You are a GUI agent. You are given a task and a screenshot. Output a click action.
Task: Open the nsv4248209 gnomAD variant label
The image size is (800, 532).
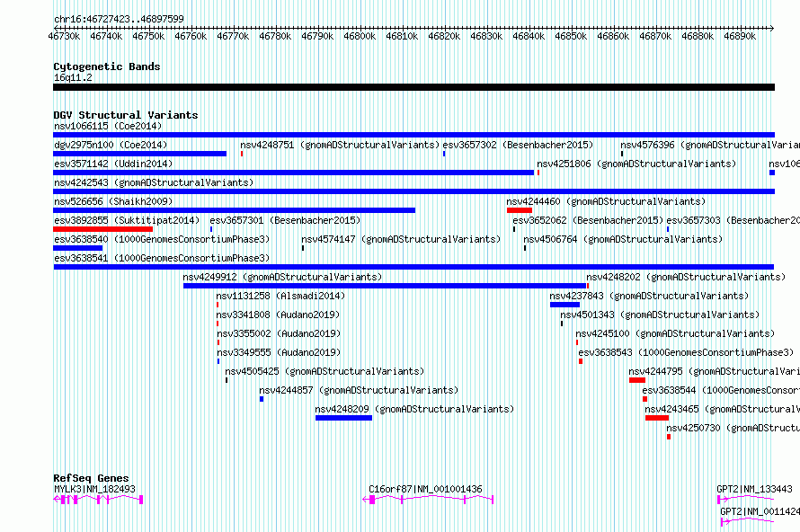tap(414, 409)
